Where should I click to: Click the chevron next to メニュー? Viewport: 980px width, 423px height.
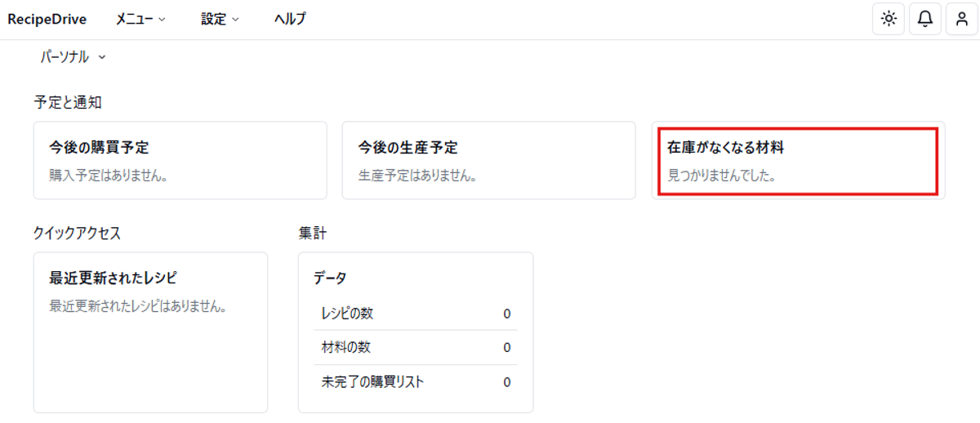point(162,20)
